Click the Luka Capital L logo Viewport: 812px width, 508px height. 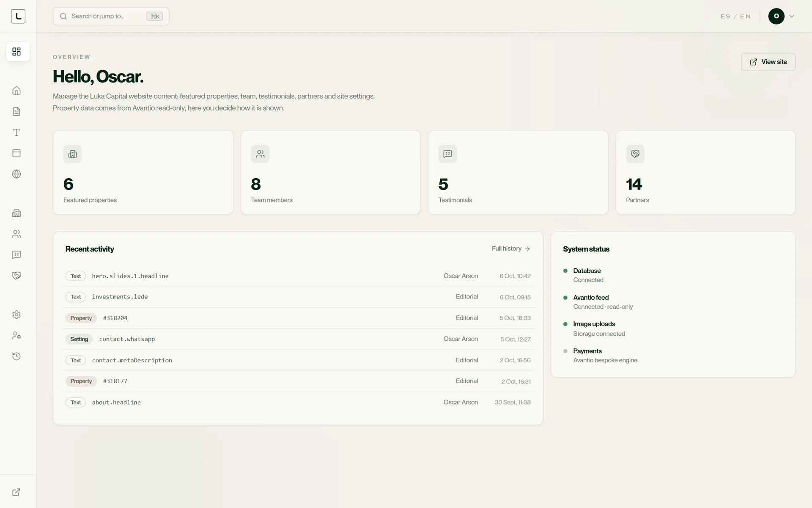18,16
